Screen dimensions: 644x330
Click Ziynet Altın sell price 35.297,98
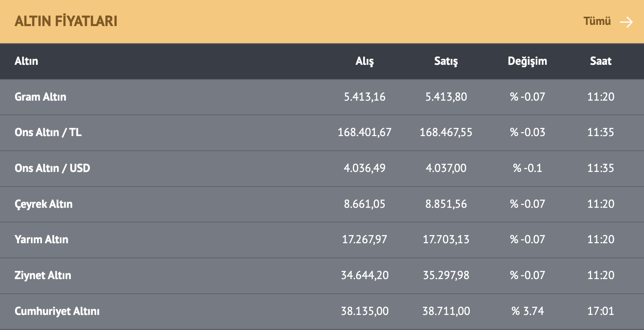446,275
